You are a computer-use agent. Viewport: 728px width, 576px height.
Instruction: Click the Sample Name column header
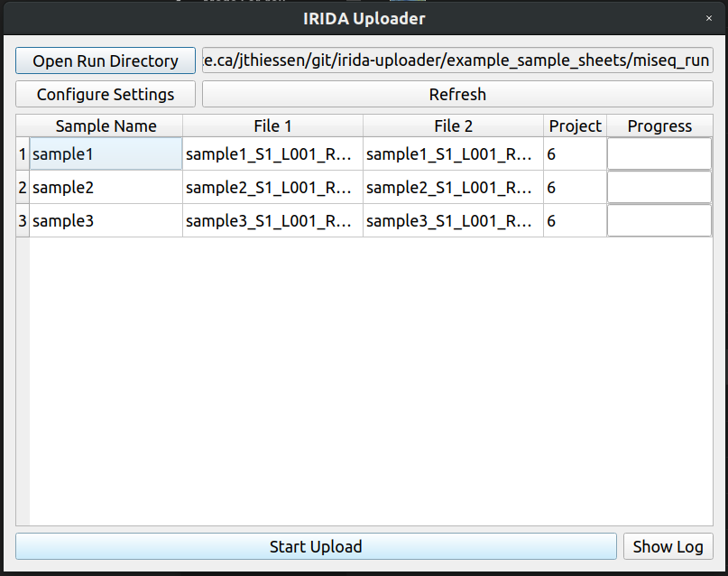pos(106,125)
